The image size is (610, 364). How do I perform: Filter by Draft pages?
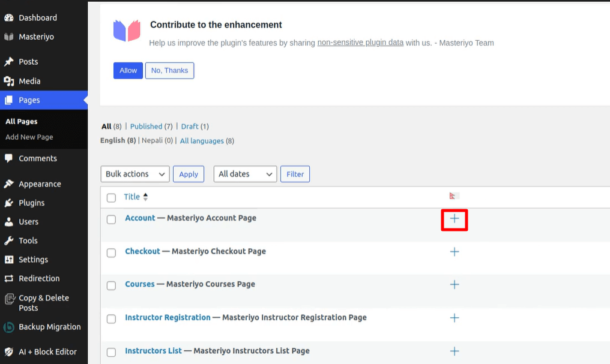(x=190, y=127)
